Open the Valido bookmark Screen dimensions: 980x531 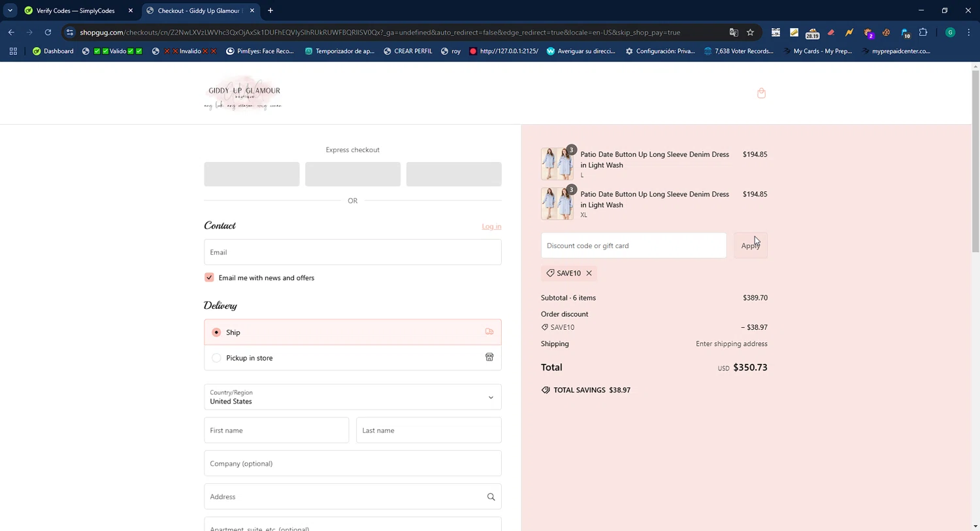112,51
